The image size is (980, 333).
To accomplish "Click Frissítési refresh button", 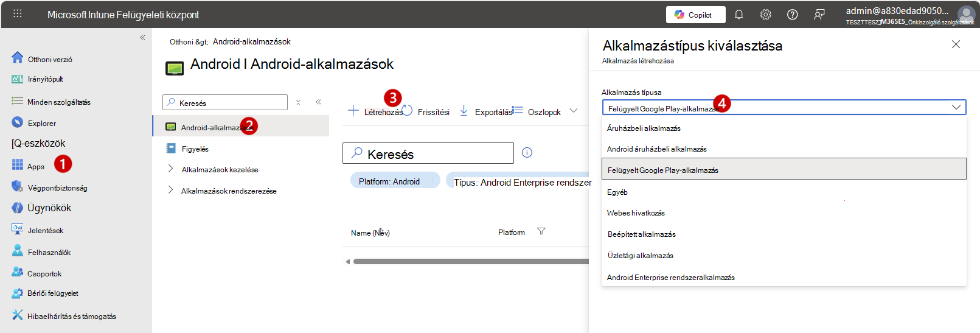I will [x=426, y=111].
